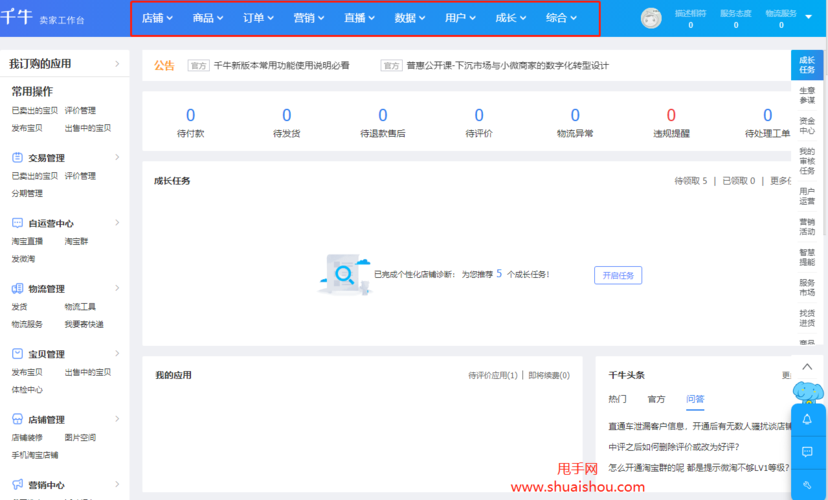This screenshot has width=828, height=500.
Task: Click 即将续费(0) link
Action: tap(549, 375)
